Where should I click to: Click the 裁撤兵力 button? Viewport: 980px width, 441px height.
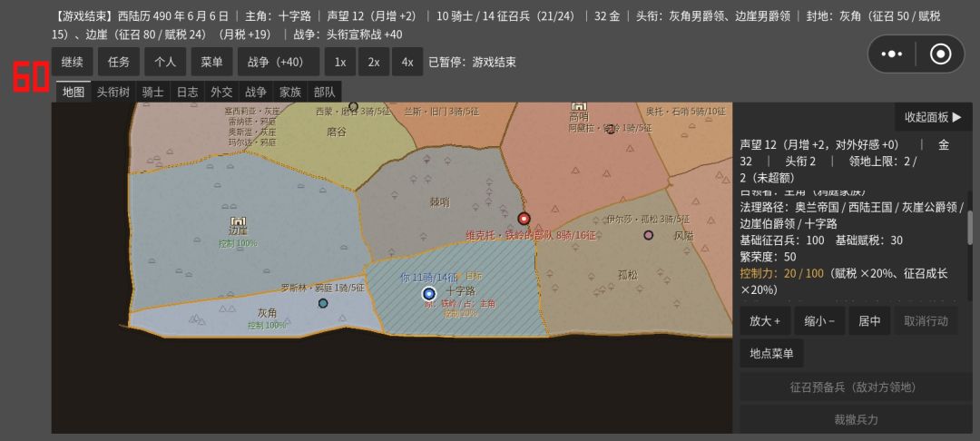[x=856, y=420]
